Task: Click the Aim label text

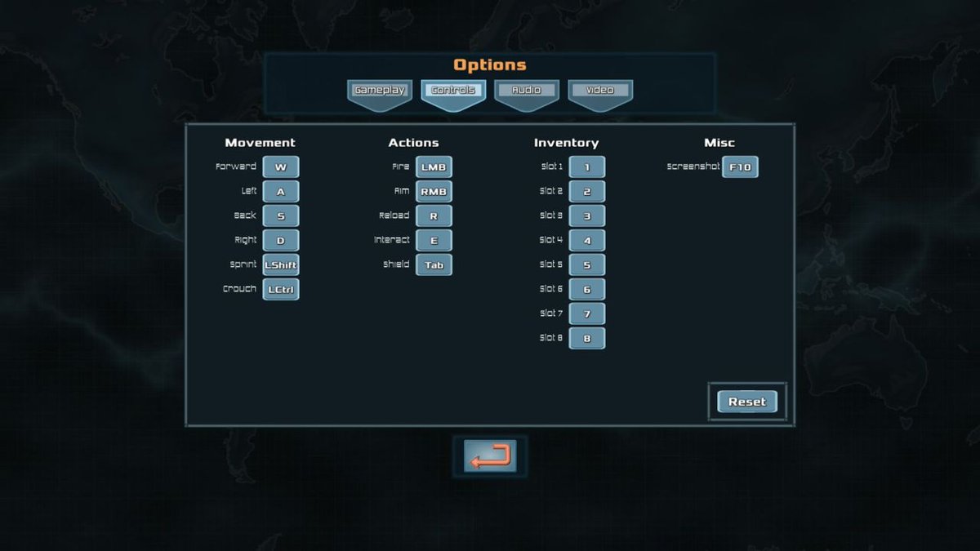Action: click(402, 191)
